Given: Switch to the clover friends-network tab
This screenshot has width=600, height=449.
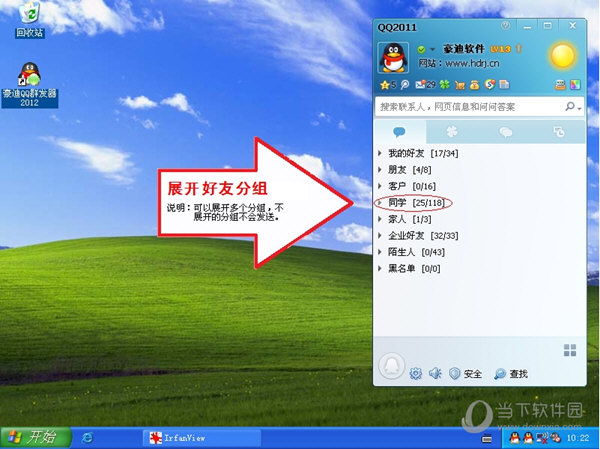Looking at the screenshot, I should click(x=452, y=132).
